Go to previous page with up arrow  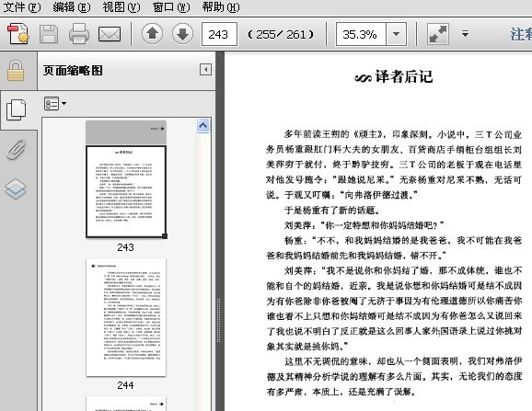coord(152,34)
